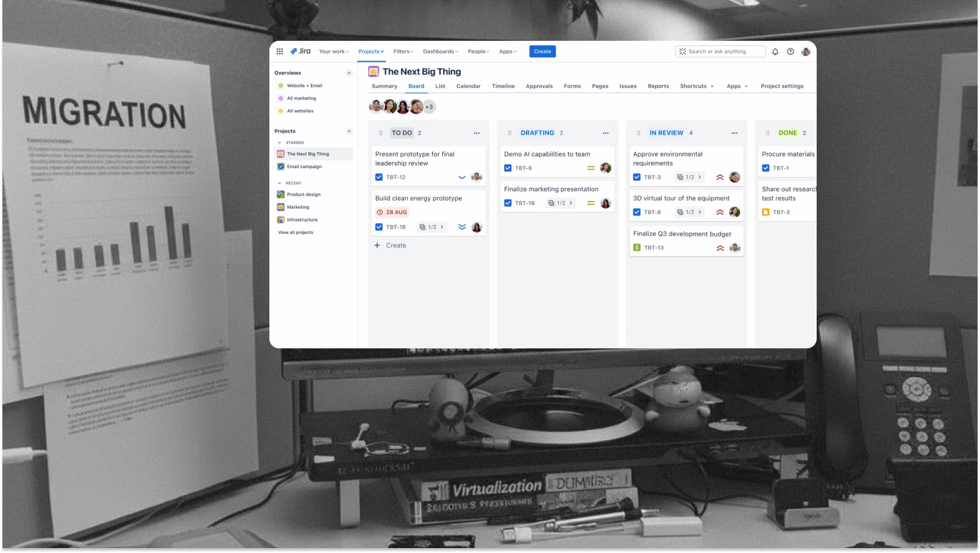The height and width of the screenshot is (553, 980).
Task: Click the Search or ask anything field
Action: click(720, 52)
